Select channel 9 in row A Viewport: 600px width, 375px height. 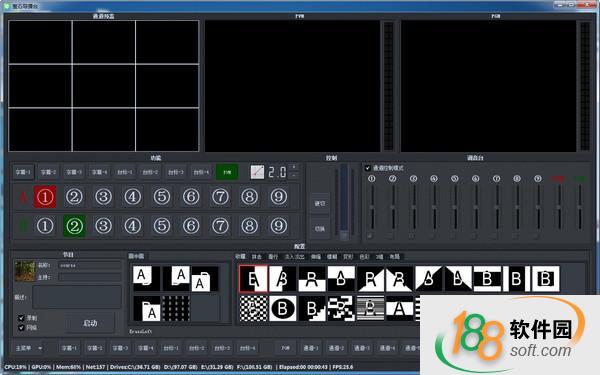(279, 197)
